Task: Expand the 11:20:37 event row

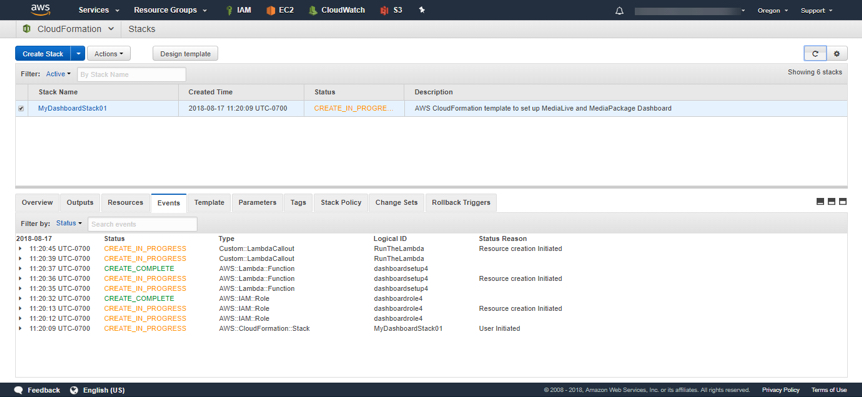Action: click(20, 268)
